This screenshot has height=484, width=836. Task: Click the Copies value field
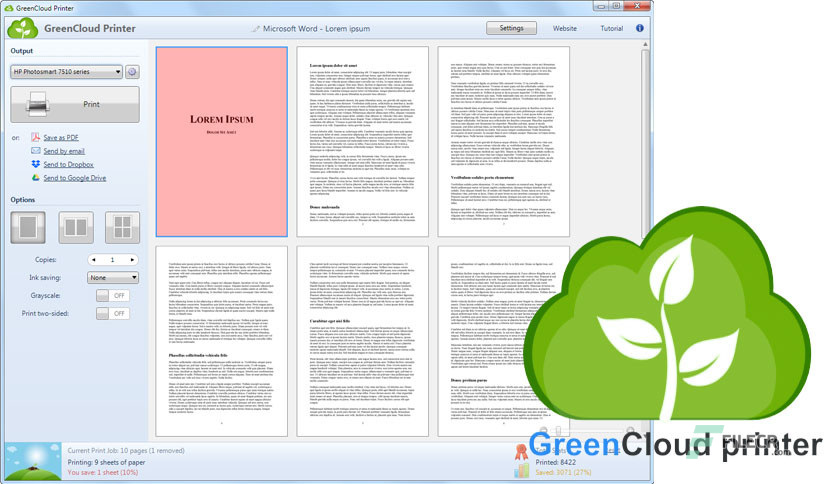tap(112, 260)
